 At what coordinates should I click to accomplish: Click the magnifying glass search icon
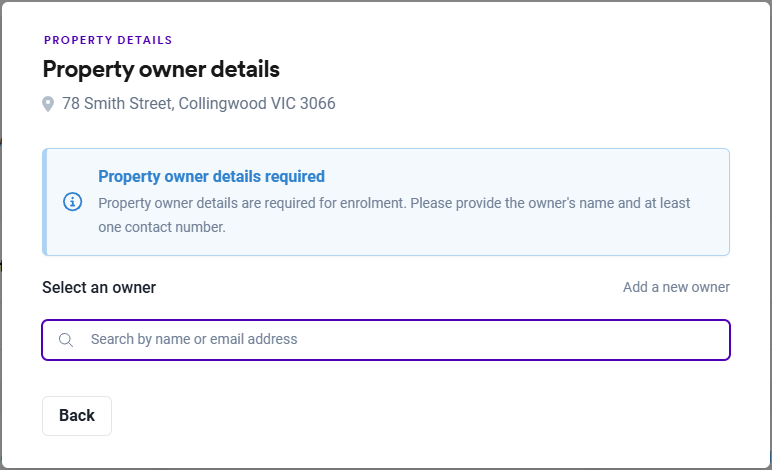pyautogui.click(x=66, y=340)
